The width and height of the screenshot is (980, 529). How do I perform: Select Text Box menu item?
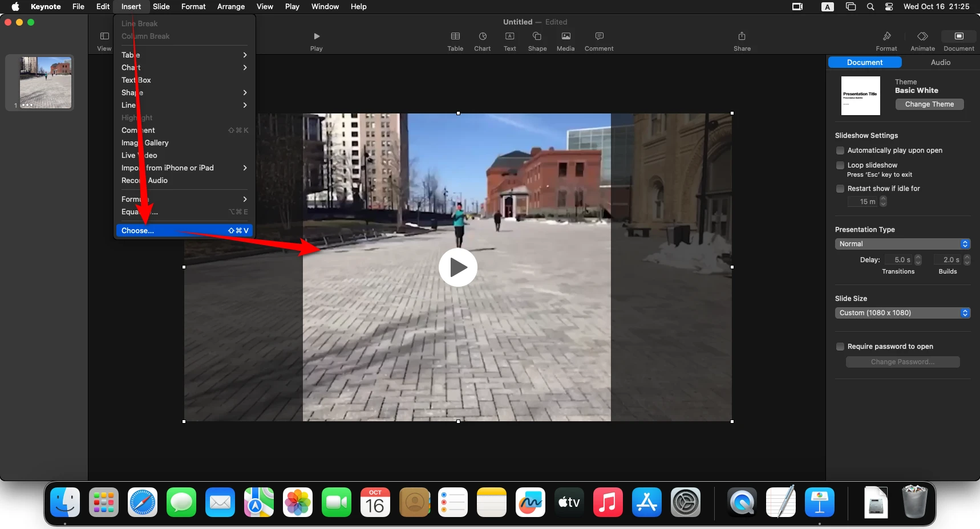[x=184, y=80]
